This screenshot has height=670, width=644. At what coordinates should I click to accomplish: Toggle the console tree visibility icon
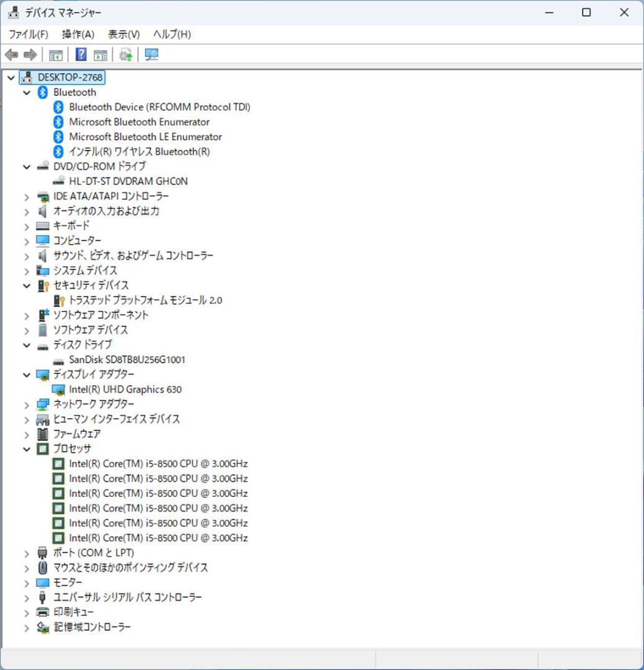coord(55,55)
